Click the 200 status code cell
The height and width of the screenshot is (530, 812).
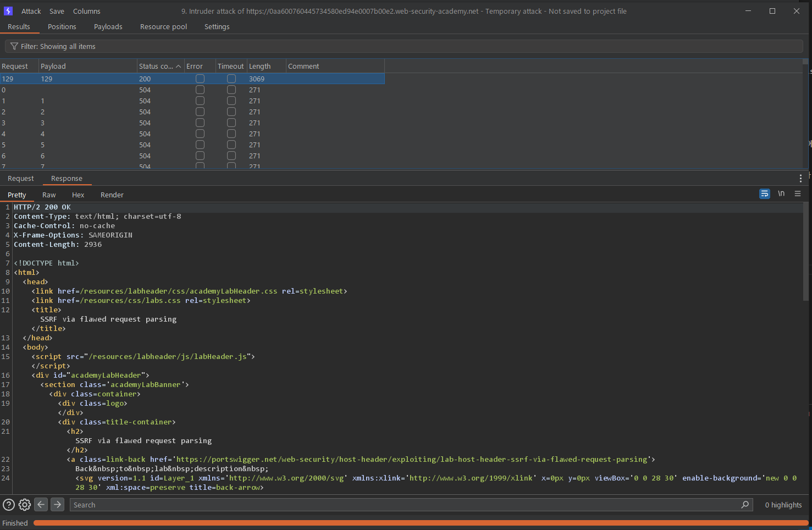145,79
